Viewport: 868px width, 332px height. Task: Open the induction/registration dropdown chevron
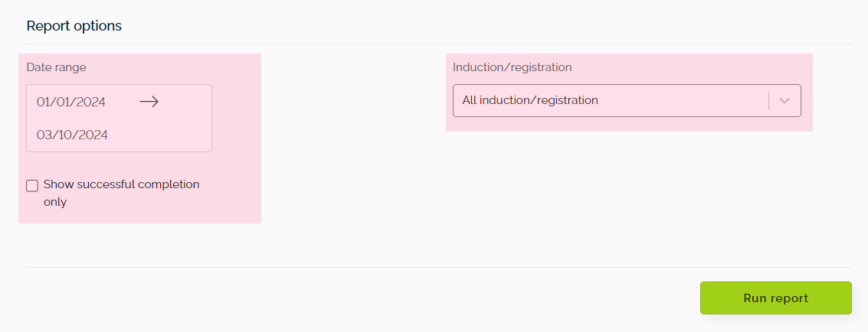pos(784,100)
